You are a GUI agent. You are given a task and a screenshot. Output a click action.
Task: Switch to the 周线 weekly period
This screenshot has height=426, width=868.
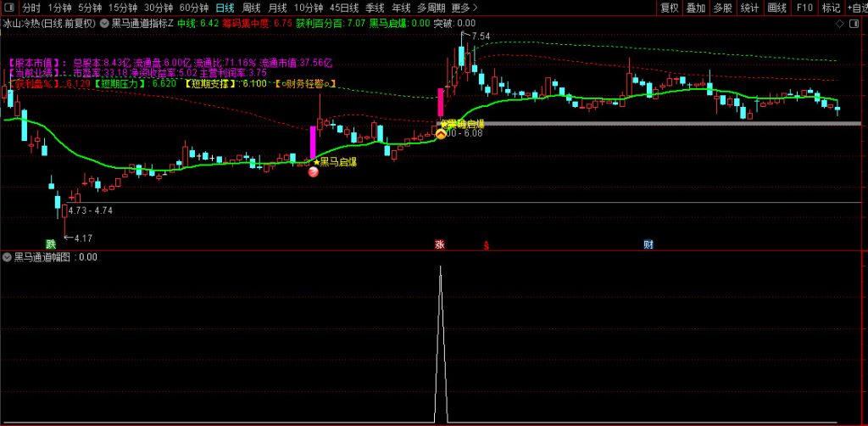click(251, 8)
